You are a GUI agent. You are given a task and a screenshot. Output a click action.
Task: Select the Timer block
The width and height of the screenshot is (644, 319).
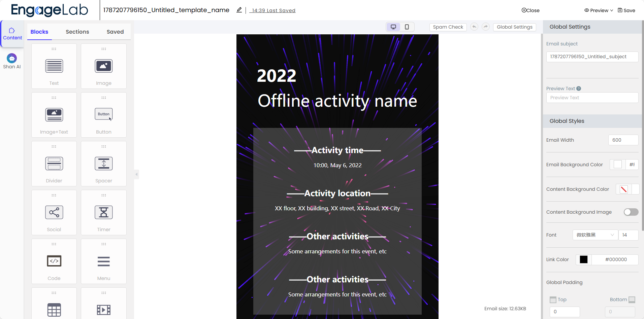point(104,212)
